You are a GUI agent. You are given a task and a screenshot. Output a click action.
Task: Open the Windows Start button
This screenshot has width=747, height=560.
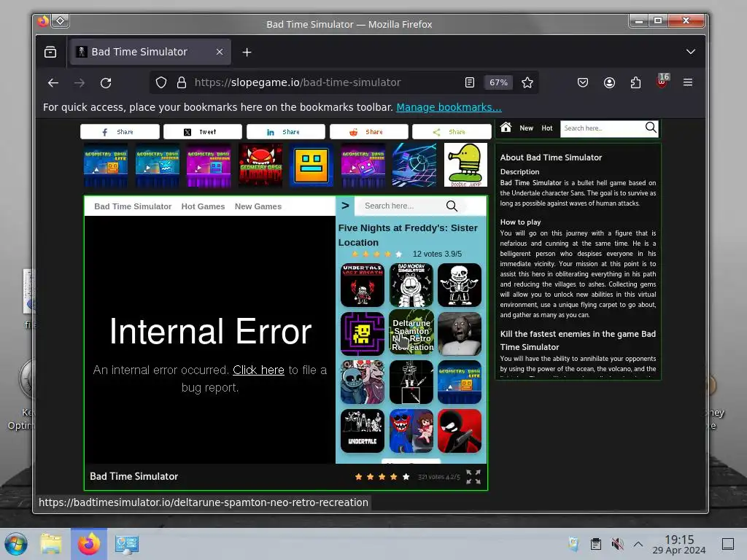coord(16,544)
